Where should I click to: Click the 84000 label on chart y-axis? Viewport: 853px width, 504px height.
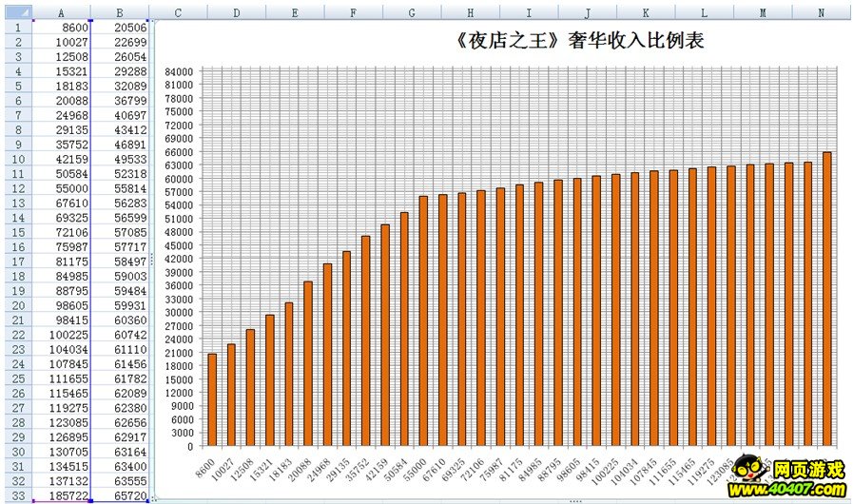179,72
